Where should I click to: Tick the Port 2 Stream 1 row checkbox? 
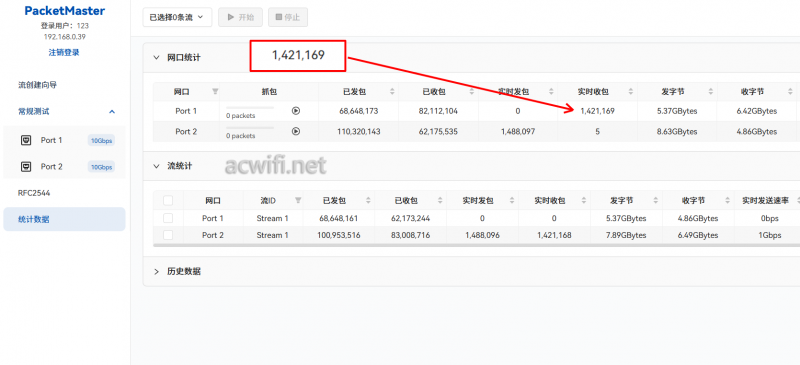168,235
